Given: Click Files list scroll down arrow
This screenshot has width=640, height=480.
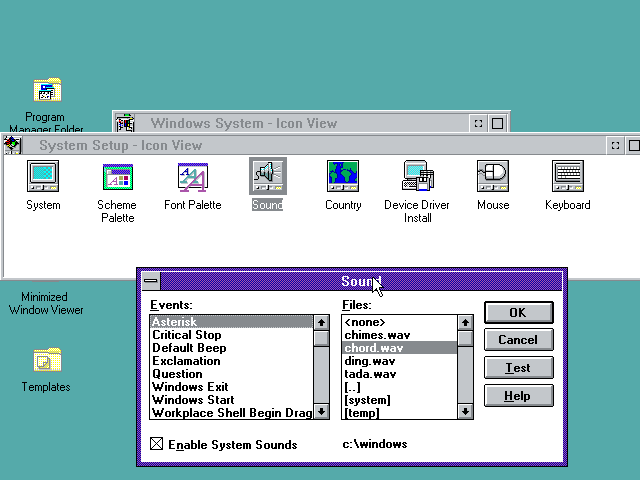Looking at the screenshot, I should [465, 411].
